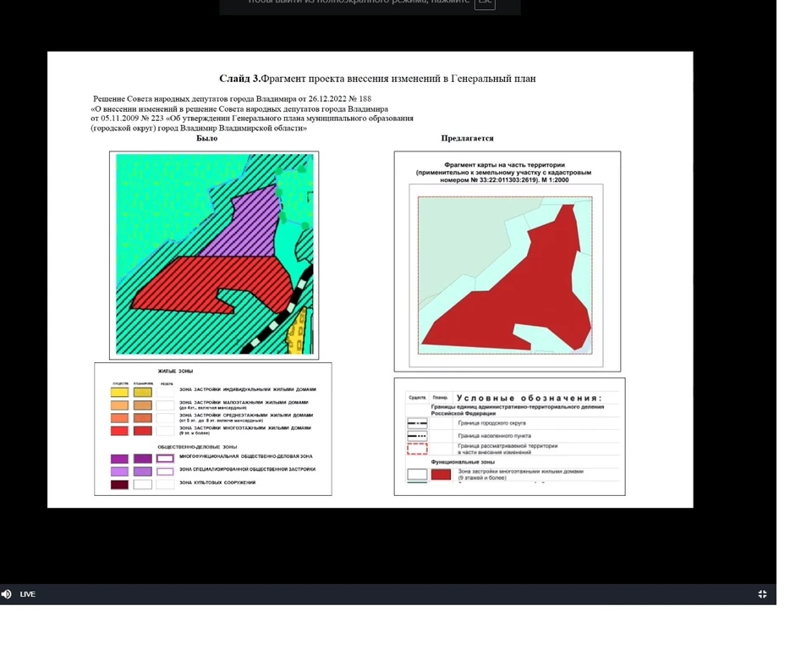812x650 pixels.
Task: Click the Esc key hint at top
Action: 485,3
